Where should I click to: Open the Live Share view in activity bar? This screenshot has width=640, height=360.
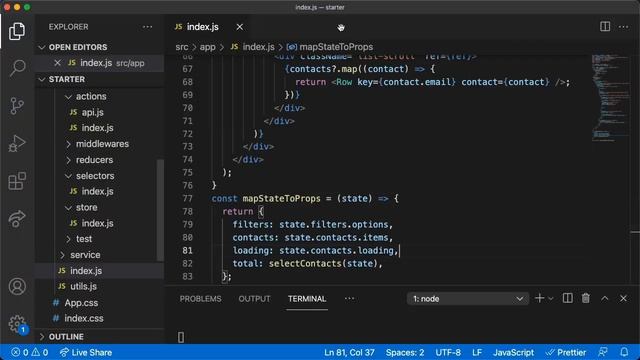(x=17, y=218)
